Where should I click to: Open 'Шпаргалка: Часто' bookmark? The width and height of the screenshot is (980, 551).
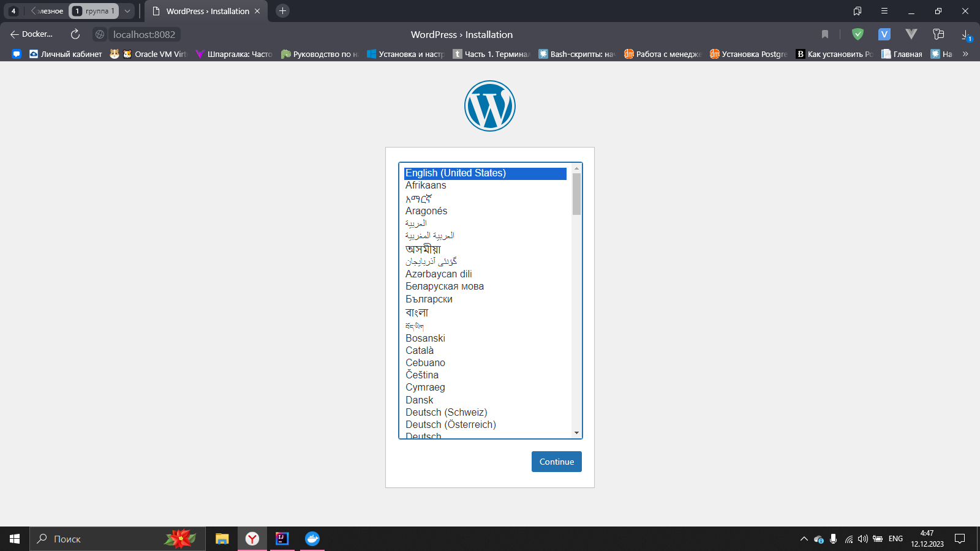[x=233, y=54]
